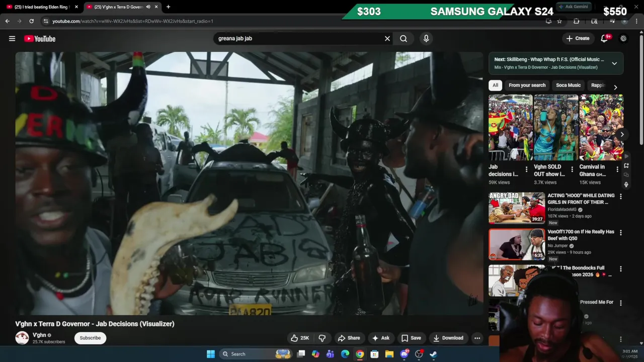This screenshot has width=644, height=362.
Task: Go back in Chrome browser
Action: pos(8,21)
